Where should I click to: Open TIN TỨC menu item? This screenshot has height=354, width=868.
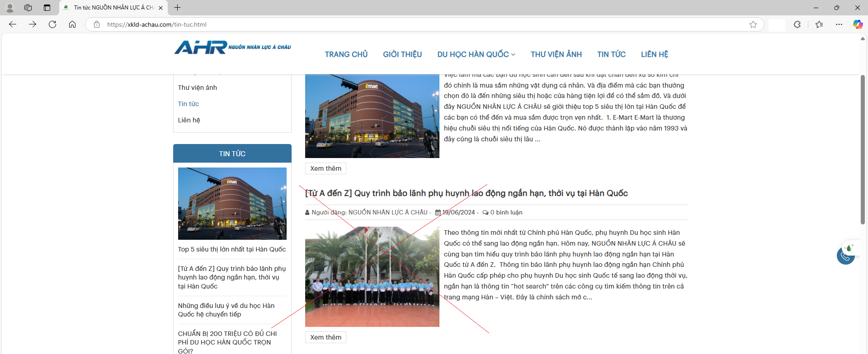pos(611,54)
